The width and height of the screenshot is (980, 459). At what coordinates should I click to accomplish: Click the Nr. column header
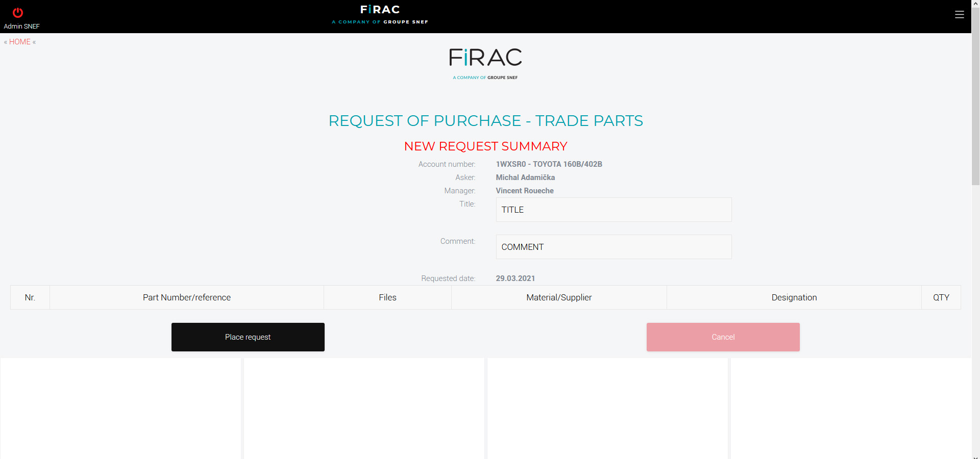click(x=30, y=297)
